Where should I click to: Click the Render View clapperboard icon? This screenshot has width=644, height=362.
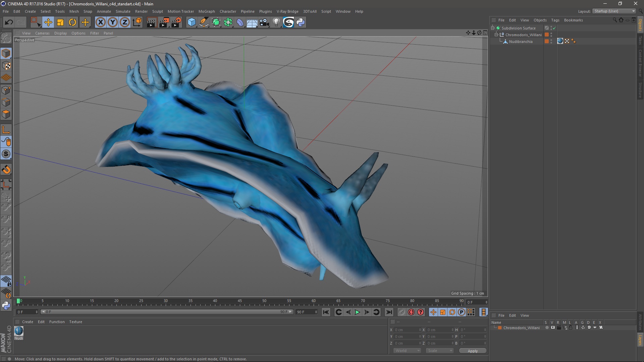point(152,22)
